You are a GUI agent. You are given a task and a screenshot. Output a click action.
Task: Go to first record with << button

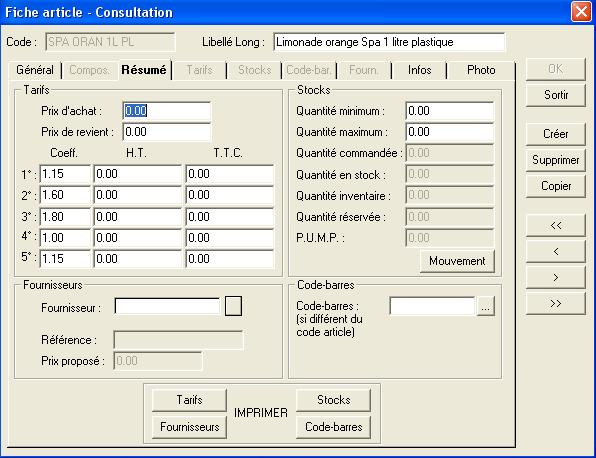coord(555,225)
